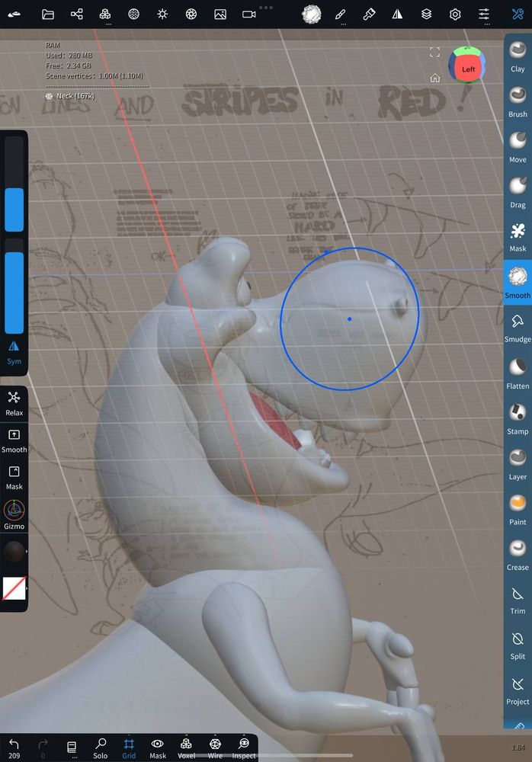
Task: Tap the Smooth shortcut on left panel
Action: 14,440
